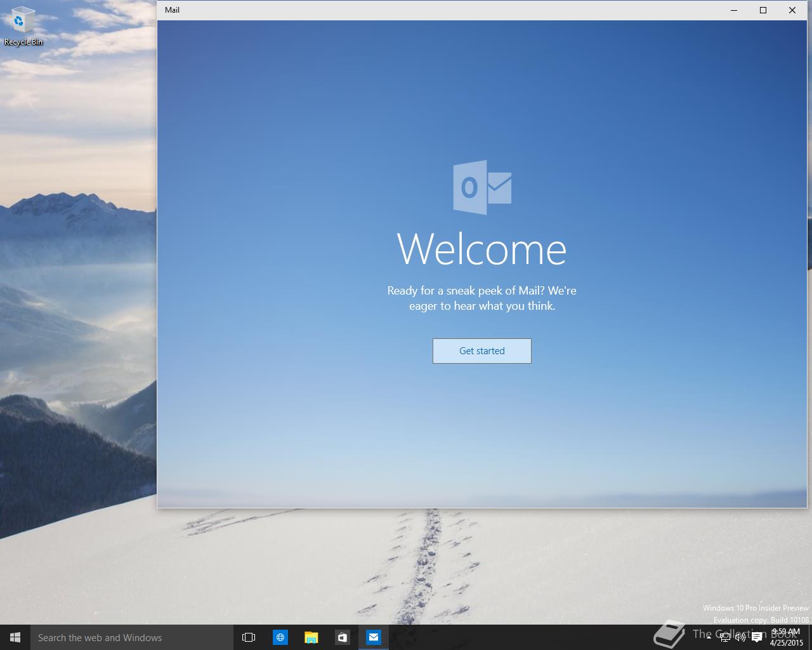Open the volume control tray icon
Screen dimensions: 812x650
point(740,637)
